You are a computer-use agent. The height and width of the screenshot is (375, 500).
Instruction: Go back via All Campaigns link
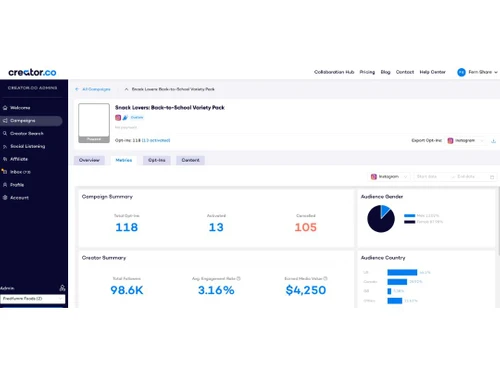(x=96, y=89)
